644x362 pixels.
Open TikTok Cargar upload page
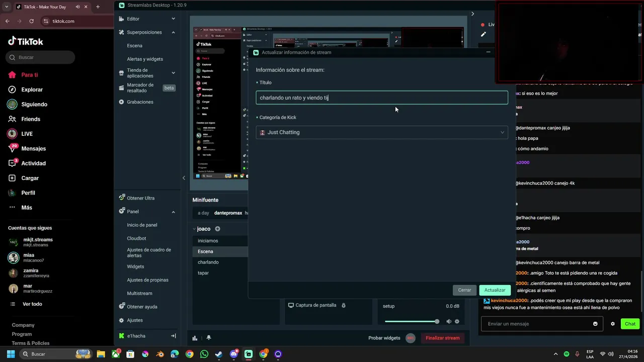tap(30, 178)
